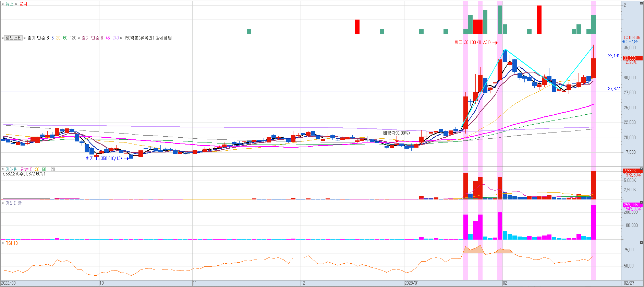Click the 11 month label on time axis
Screen dimensions: 644x287
195,283
